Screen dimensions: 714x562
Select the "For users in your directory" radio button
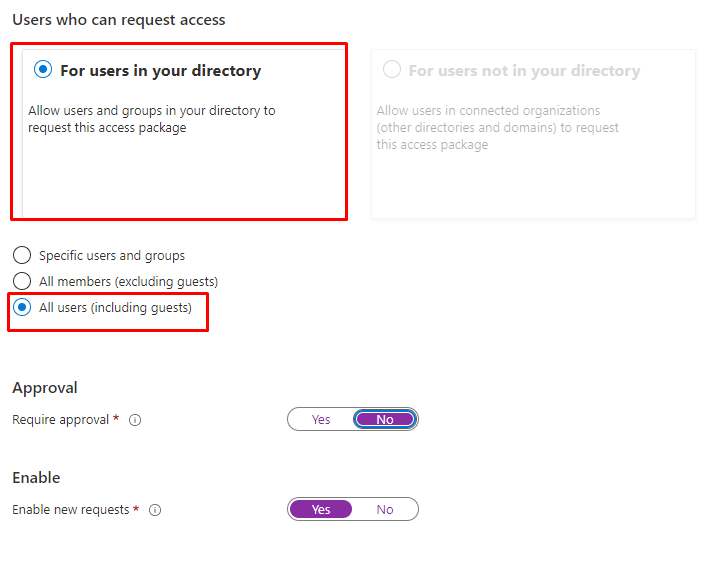point(43,70)
